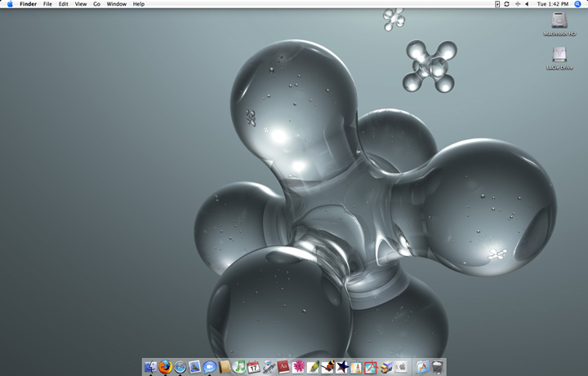
Task: Open the Edit menu
Action: coord(63,4)
